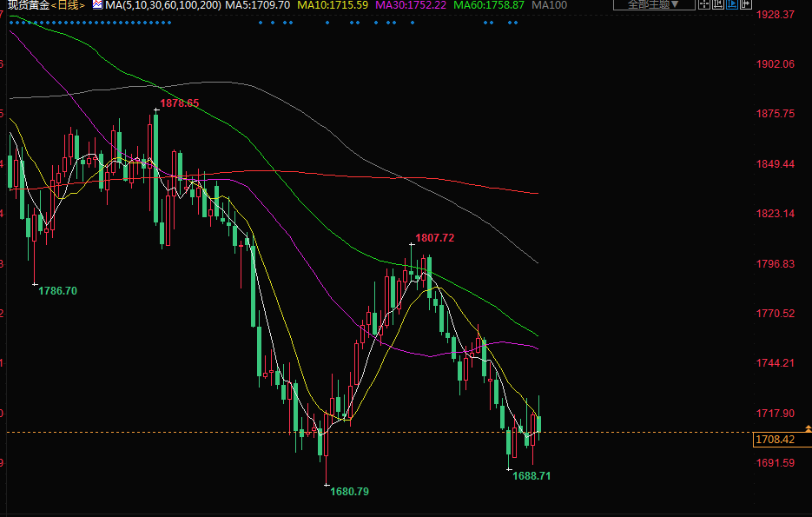Click the yellow MA10:1715.59 legend label
The height and width of the screenshot is (517, 812).
point(333,5)
